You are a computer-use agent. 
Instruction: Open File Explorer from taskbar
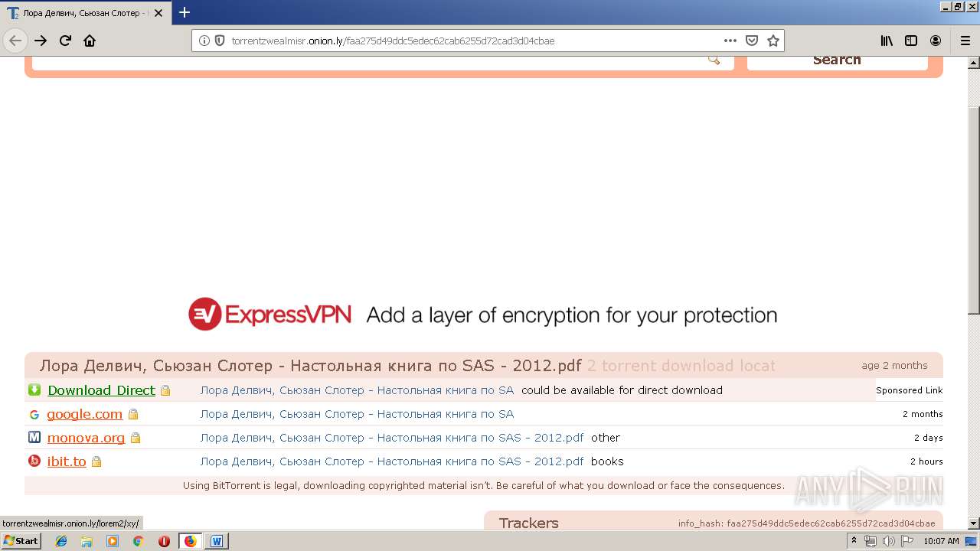pos(87,541)
